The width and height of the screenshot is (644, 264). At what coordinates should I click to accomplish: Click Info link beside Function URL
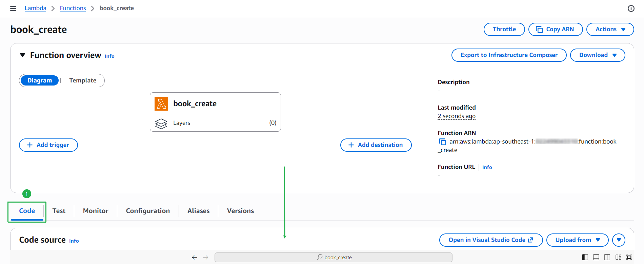pos(487,167)
